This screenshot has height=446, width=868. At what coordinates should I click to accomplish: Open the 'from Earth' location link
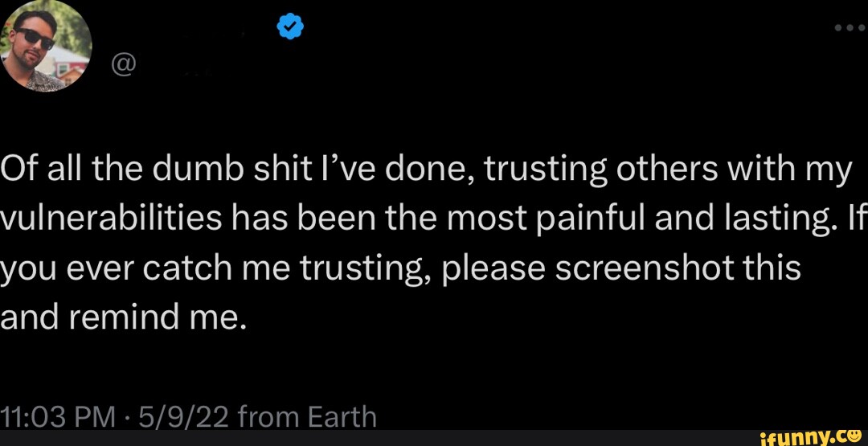(307, 417)
